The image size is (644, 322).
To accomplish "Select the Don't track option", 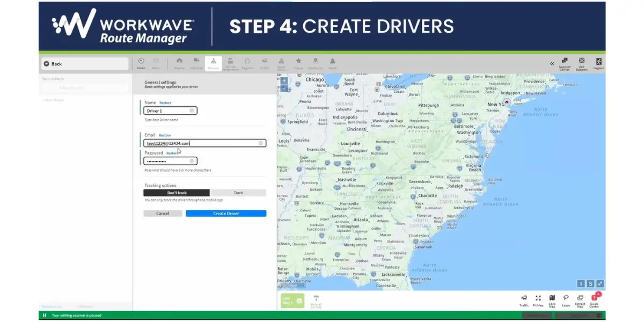I will click(177, 193).
